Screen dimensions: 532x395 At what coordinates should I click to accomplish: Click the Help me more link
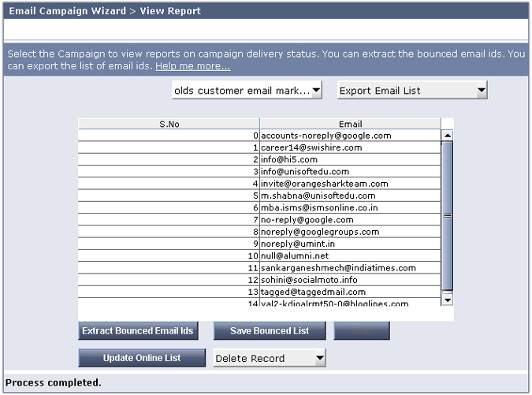193,66
